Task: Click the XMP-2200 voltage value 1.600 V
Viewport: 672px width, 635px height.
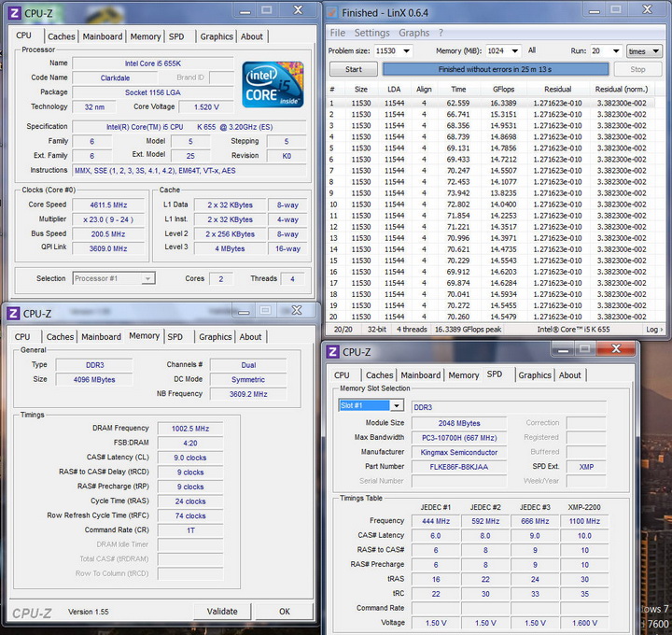Action: coord(584,623)
